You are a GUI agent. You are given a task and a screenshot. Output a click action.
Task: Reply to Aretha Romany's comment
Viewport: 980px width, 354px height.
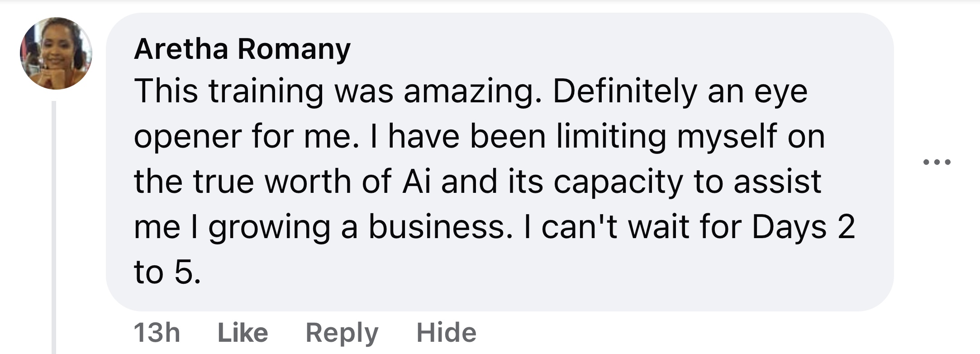342,333
